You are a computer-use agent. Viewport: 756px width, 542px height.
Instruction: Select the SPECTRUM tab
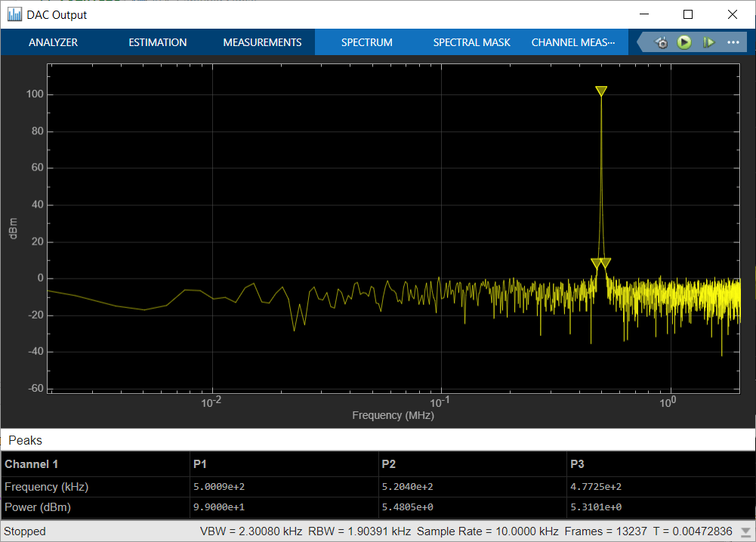click(367, 42)
